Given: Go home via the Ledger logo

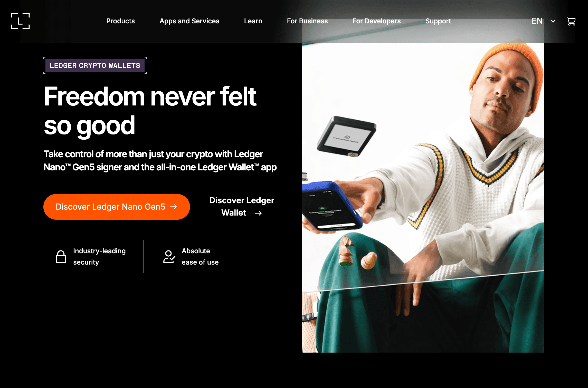Looking at the screenshot, I should (x=20, y=21).
